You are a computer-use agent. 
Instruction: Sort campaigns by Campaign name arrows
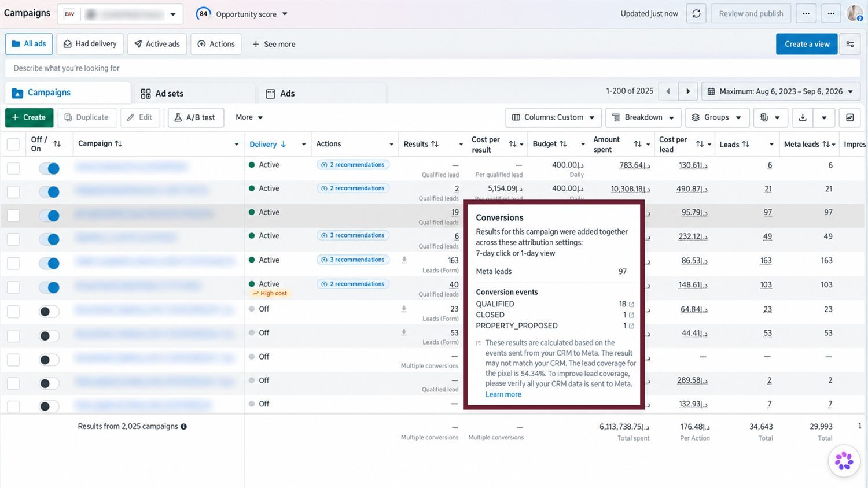tap(119, 143)
